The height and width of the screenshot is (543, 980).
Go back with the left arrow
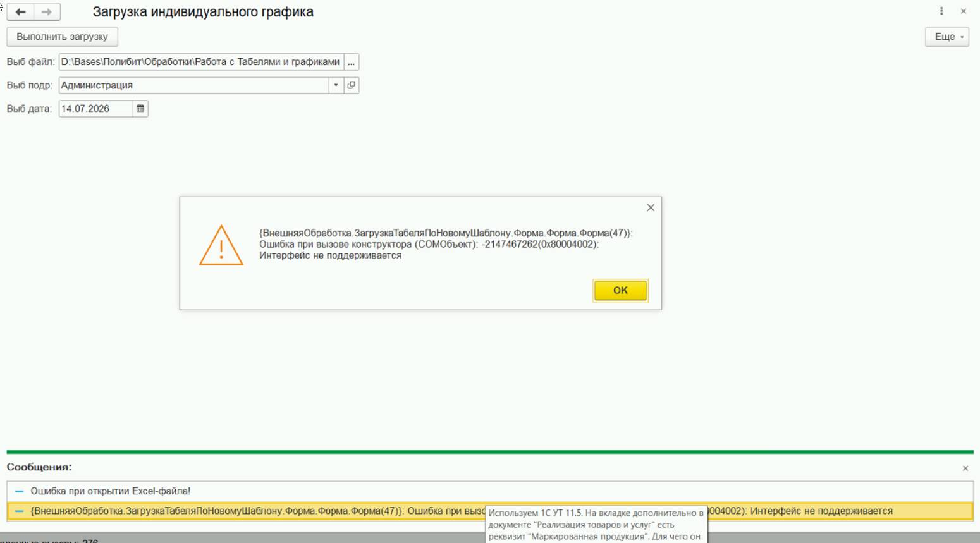[x=20, y=12]
